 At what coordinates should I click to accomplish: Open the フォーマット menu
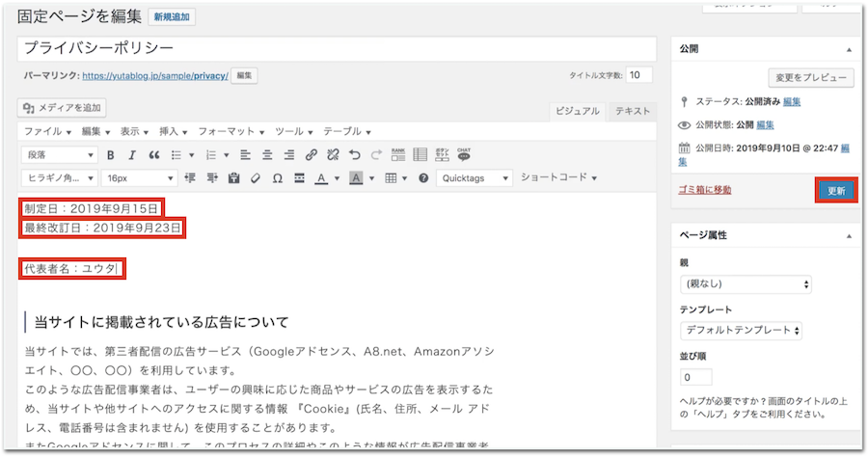pyautogui.click(x=231, y=131)
